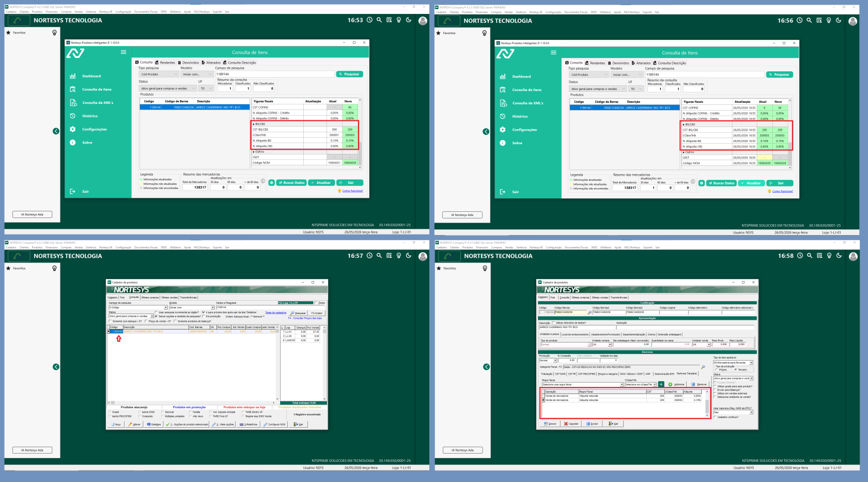Click the Alterar pencil button
This screenshot has width=868, height=482.
point(133,424)
